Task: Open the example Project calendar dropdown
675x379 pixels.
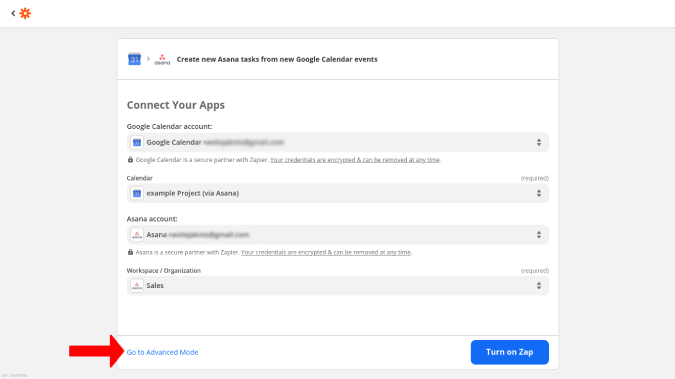Action: click(x=338, y=193)
